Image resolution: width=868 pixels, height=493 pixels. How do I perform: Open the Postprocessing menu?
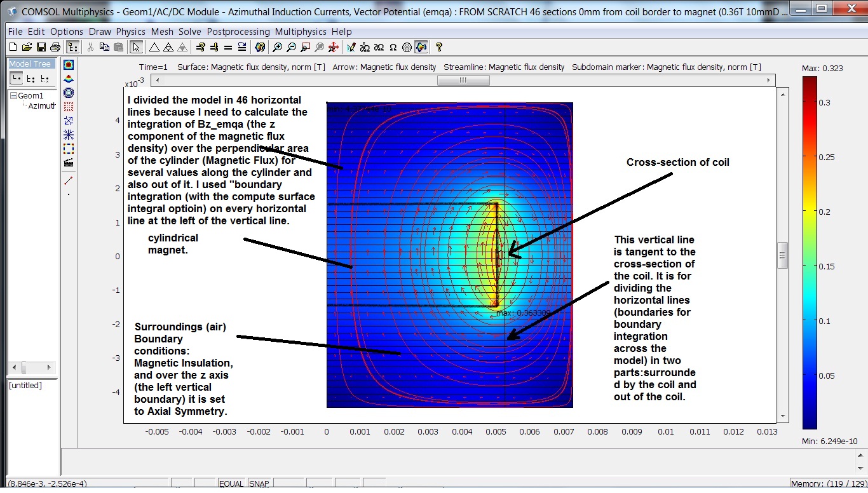[239, 32]
